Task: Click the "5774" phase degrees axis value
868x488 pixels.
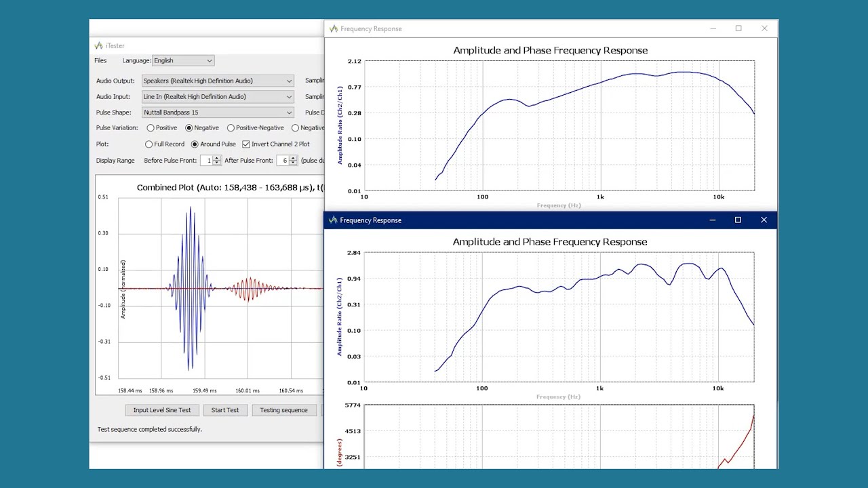Action: [353, 405]
